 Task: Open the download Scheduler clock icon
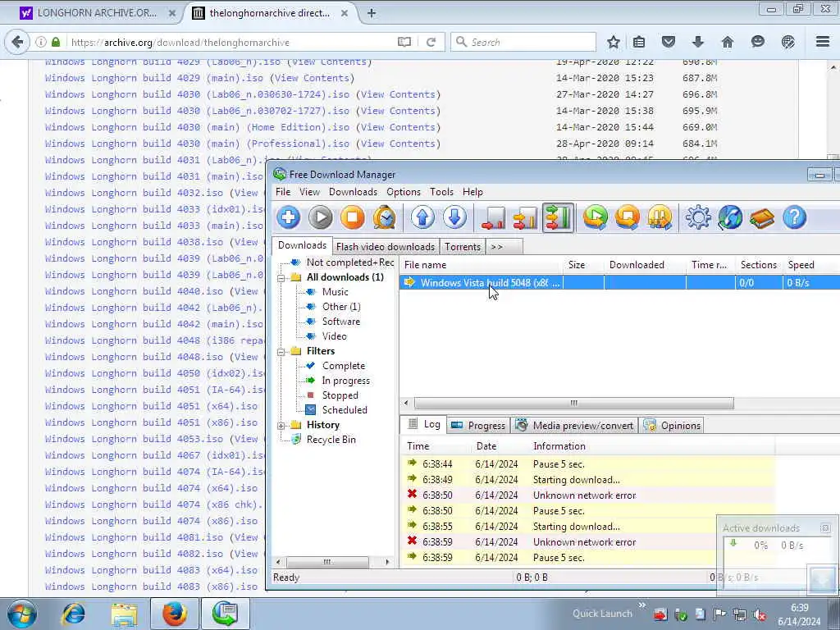click(385, 218)
